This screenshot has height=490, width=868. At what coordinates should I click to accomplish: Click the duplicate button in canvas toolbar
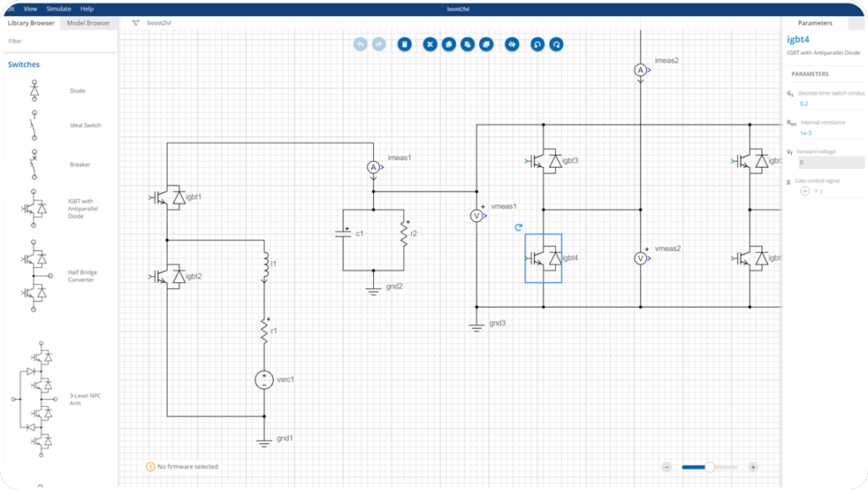(x=487, y=44)
